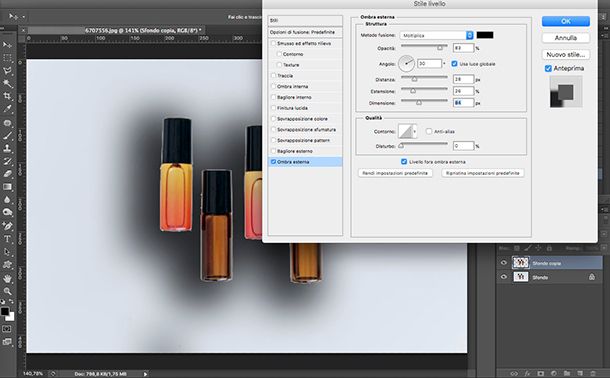Viewport: 610px width, 378px height.
Task: Delete layer with trash icon
Action: (x=593, y=374)
